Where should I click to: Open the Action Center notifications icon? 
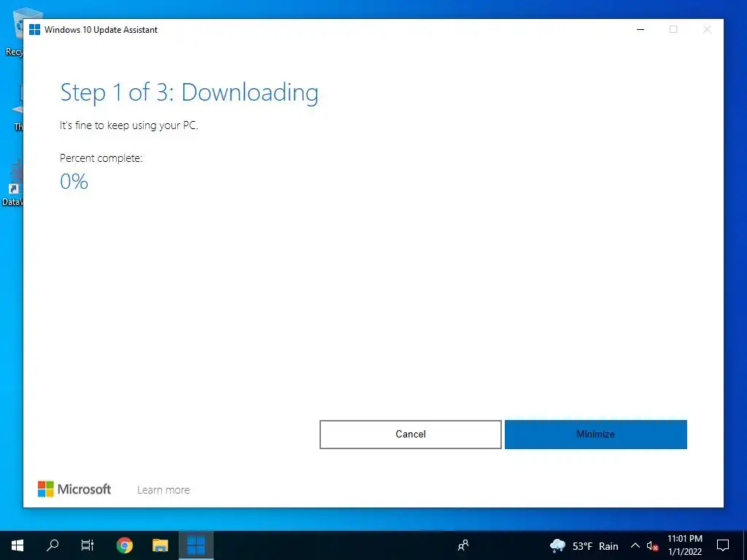[x=723, y=545]
